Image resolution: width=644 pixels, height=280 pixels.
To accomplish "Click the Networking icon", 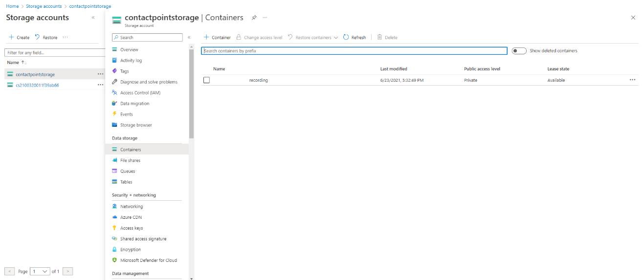I will [x=114, y=207].
